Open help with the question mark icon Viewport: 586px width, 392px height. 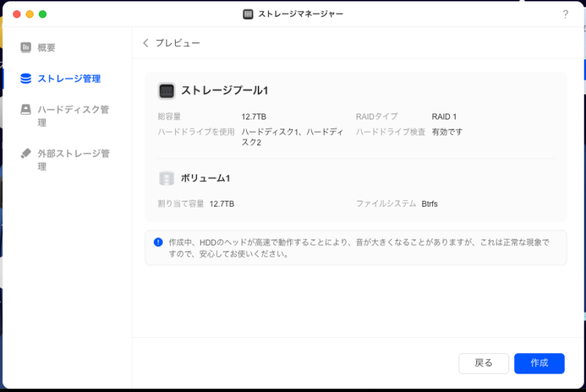click(565, 15)
